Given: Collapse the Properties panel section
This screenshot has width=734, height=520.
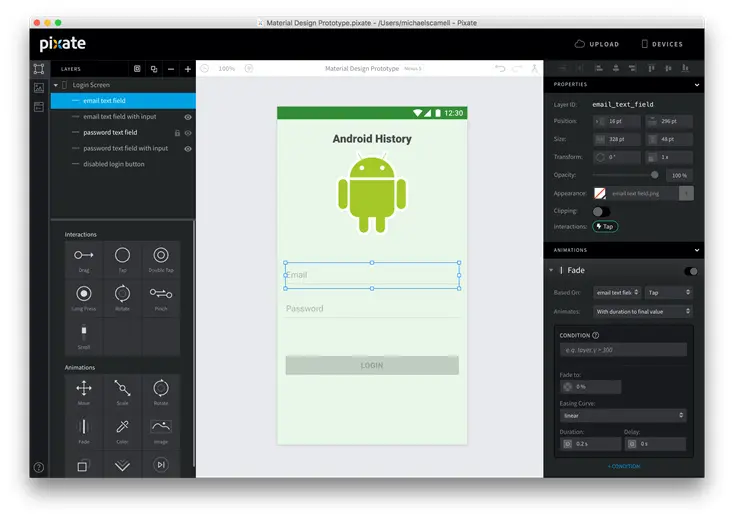Looking at the screenshot, I should click(x=697, y=85).
